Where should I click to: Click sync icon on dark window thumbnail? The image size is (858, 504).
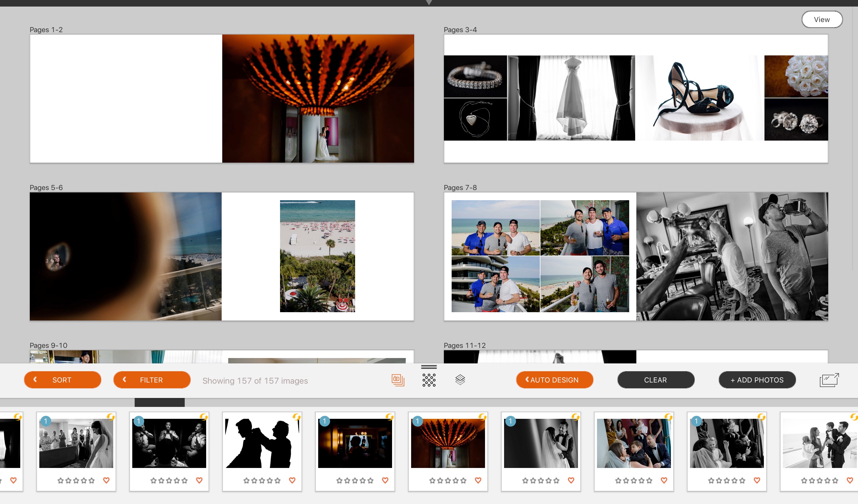click(x=389, y=417)
